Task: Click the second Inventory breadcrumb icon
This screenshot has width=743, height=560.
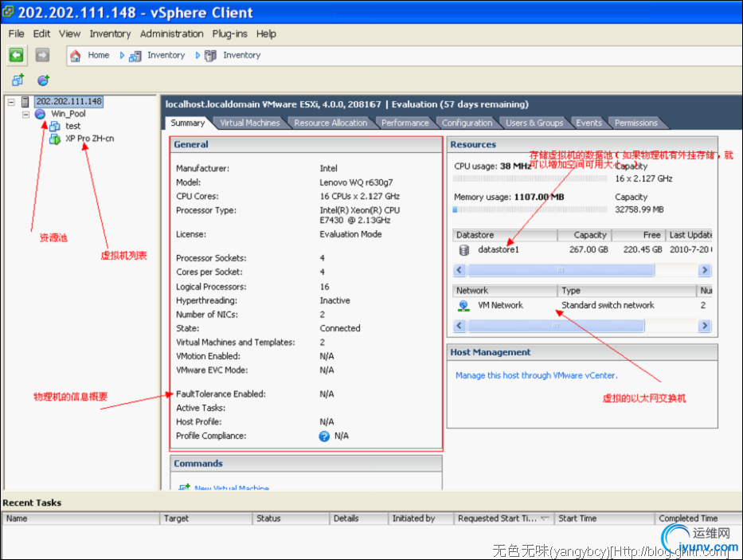Action: coord(210,56)
